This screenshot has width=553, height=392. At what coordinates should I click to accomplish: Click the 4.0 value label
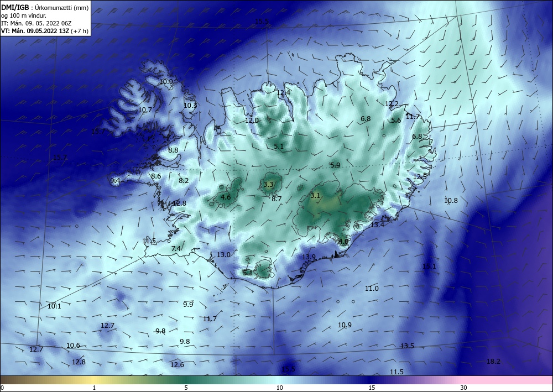(343, 242)
